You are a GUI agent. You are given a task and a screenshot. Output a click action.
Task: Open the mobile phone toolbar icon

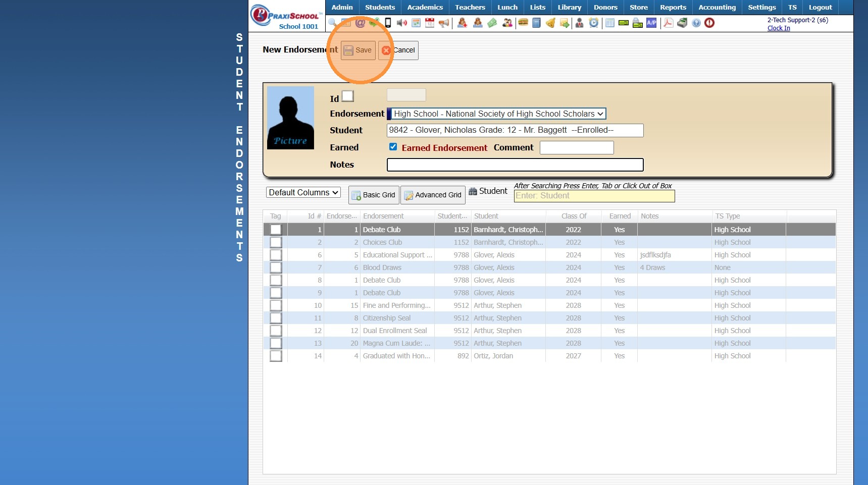pos(388,23)
